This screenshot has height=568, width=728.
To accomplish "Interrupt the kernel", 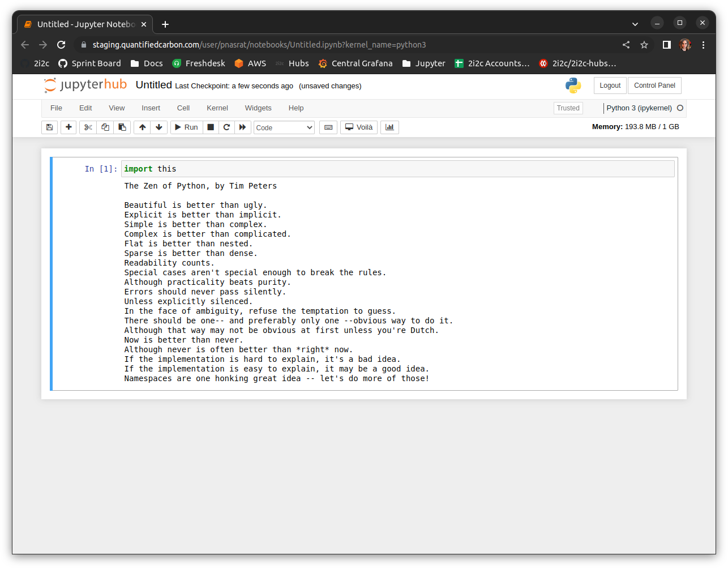I will 210,127.
